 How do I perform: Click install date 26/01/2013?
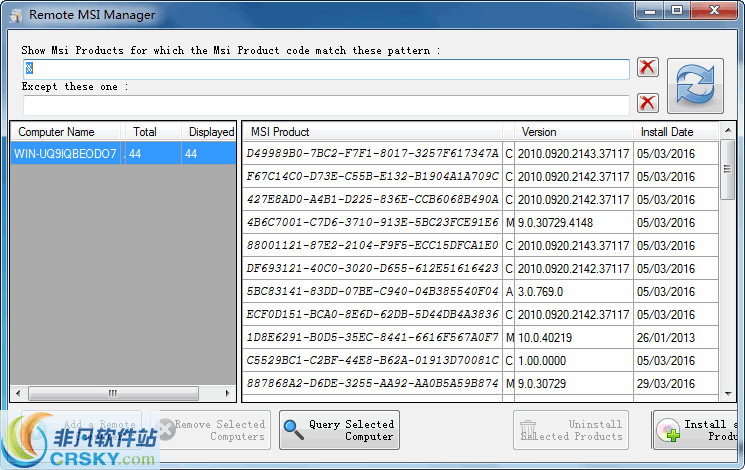(675, 337)
